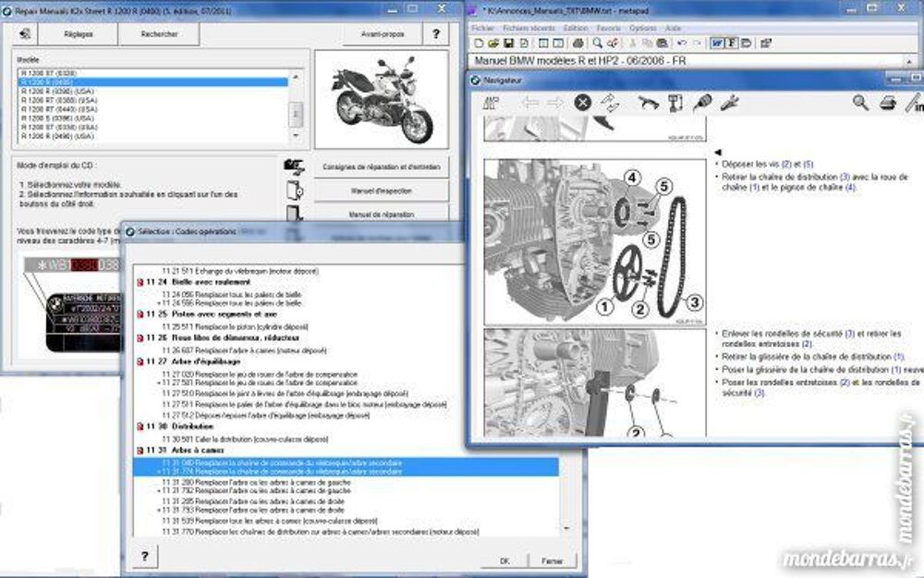Open the Options menu in metapad
Image resolution: width=924 pixels, height=578 pixels.
[642, 28]
